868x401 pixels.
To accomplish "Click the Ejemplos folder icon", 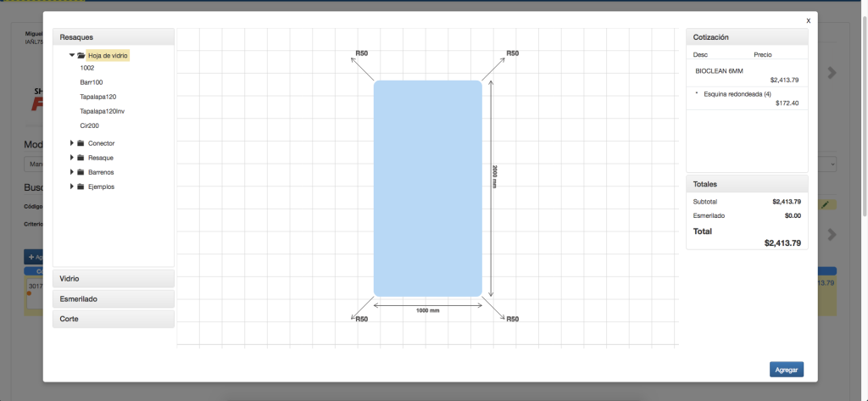I will [x=80, y=187].
